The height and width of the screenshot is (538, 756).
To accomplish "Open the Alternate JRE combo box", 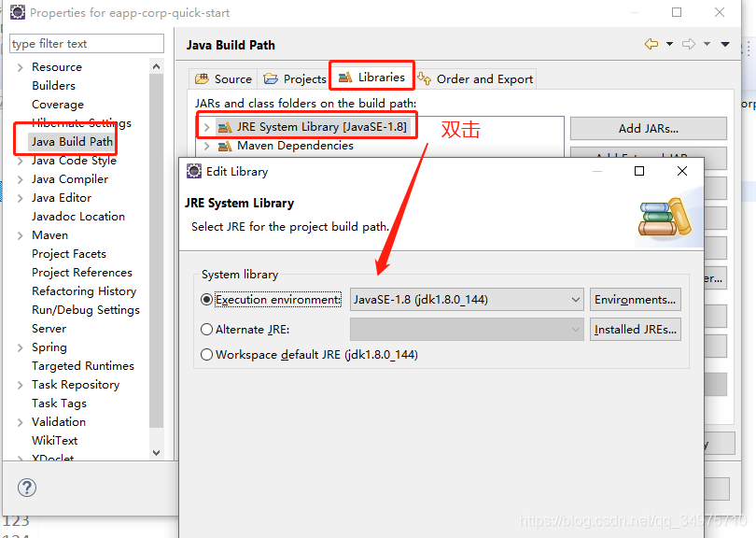I will click(x=467, y=329).
